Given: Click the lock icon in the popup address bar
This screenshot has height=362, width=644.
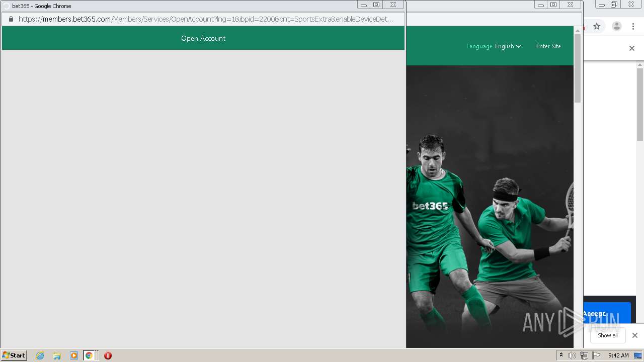Looking at the screenshot, I should [11, 19].
